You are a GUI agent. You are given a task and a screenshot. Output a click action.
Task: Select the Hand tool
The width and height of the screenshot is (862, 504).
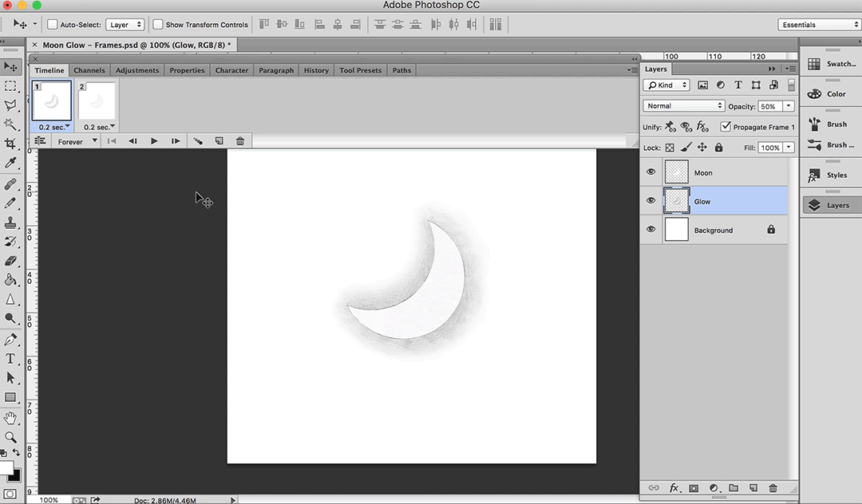[x=10, y=417]
